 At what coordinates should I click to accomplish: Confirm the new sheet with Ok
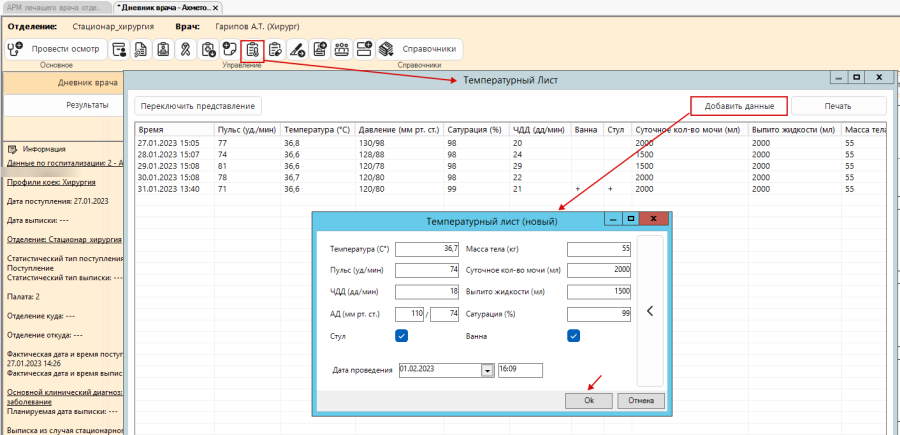[589, 401]
